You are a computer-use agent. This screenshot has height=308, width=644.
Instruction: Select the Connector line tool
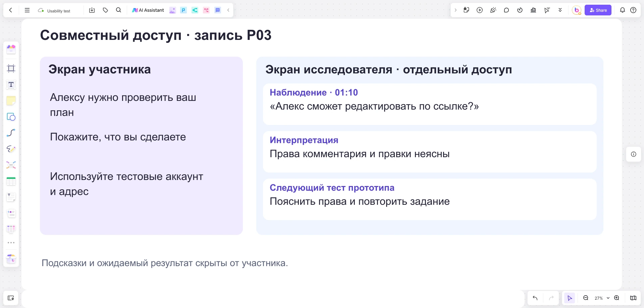(x=11, y=133)
